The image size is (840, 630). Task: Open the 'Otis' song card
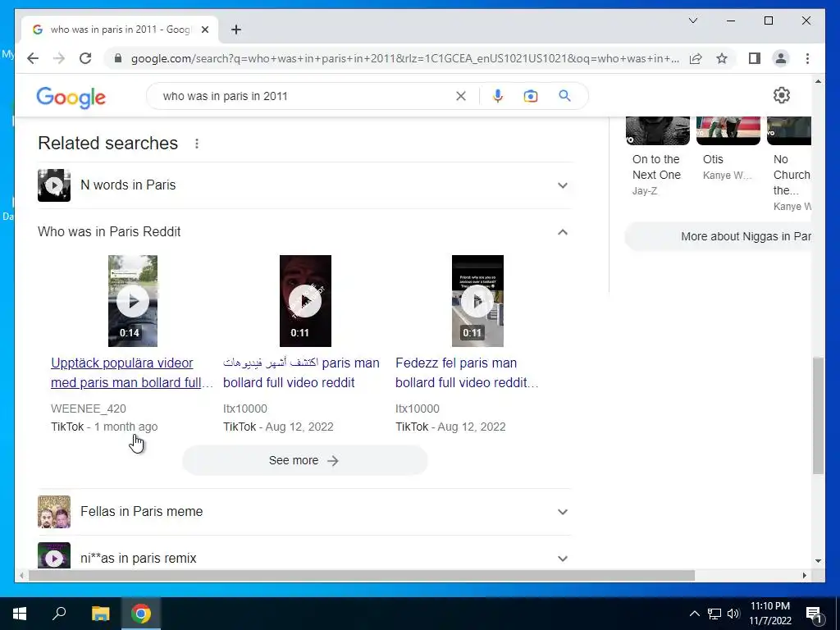click(x=728, y=149)
